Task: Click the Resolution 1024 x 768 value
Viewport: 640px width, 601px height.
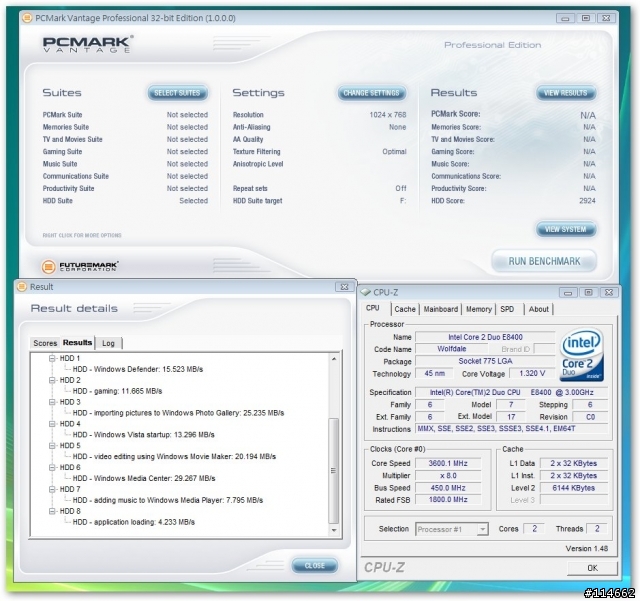Action: (x=388, y=115)
